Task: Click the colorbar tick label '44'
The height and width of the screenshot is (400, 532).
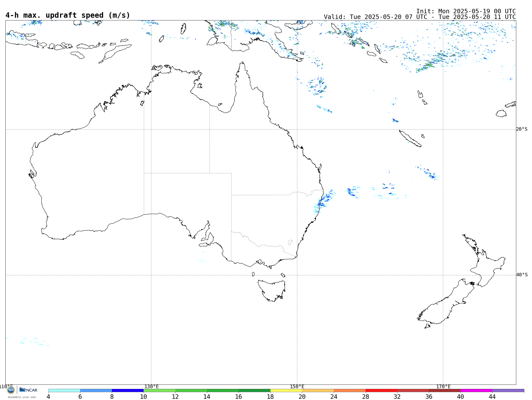Action: pos(492,397)
